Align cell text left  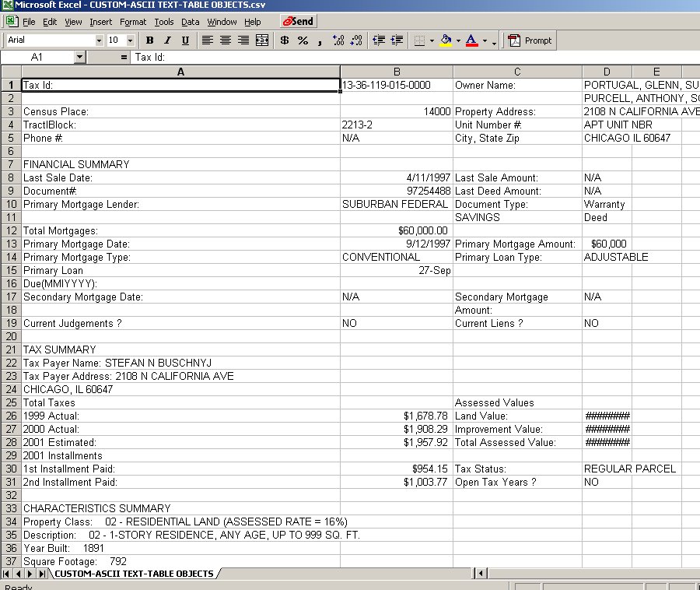[x=207, y=40]
